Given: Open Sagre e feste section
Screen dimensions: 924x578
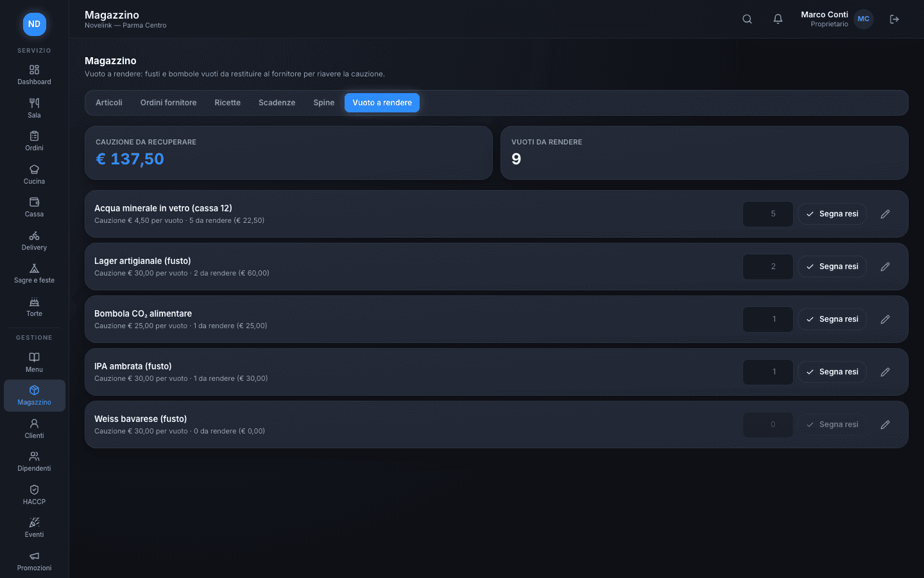Looking at the screenshot, I should click(x=35, y=273).
